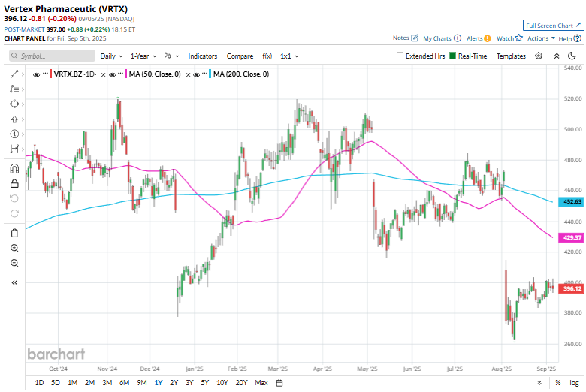Pick the price measure tool
586x392 pixels.
tap(14, 149)
